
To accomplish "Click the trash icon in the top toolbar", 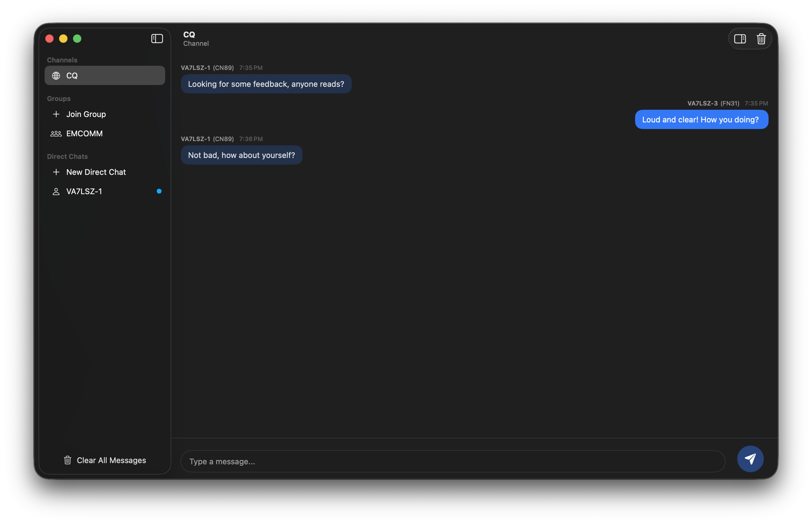I will point(761,39).
